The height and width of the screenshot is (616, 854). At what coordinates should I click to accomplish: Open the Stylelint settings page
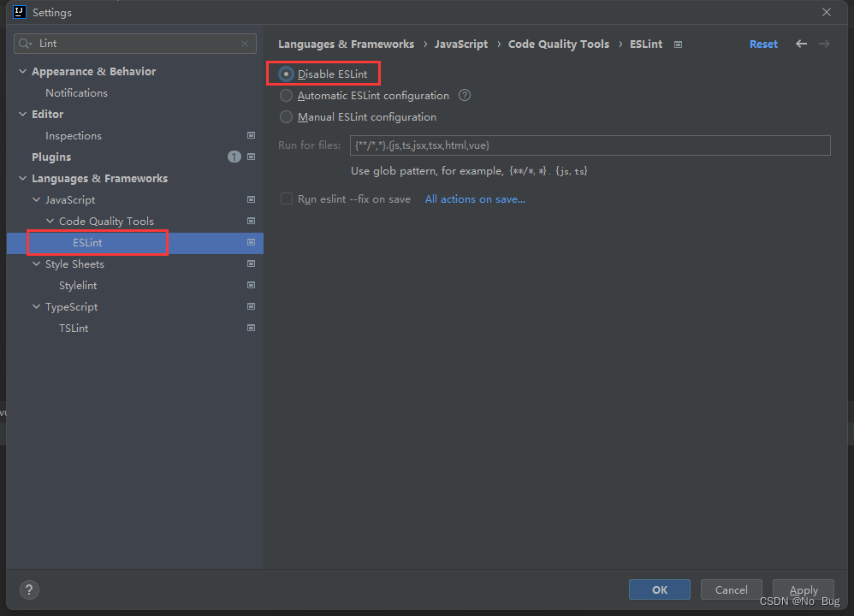coord(78,286)
